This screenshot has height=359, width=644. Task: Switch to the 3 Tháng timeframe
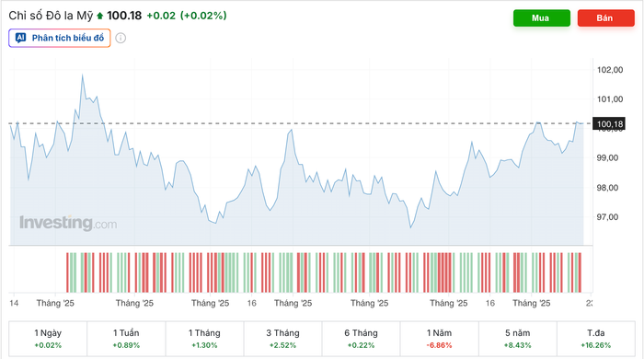(x=282, y=339)
